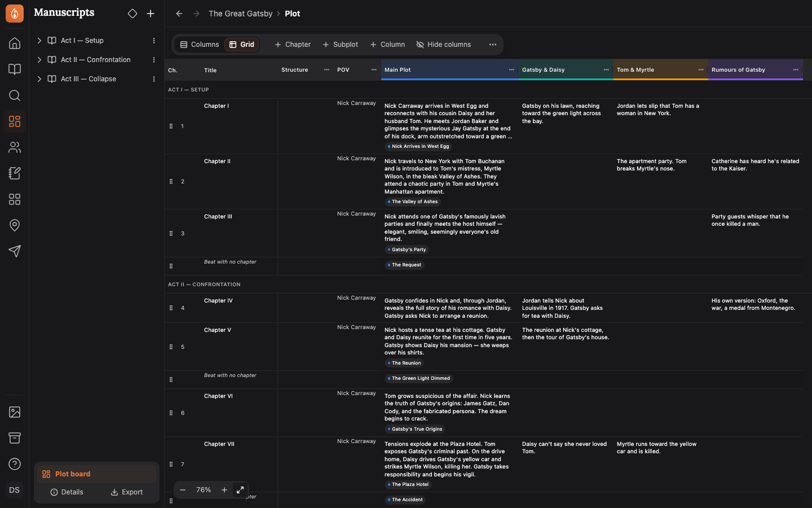Screen dimensions: 812x508
Task: Go to The Great Gatsby breadcrumb
Action: click(x=241, y=14)
